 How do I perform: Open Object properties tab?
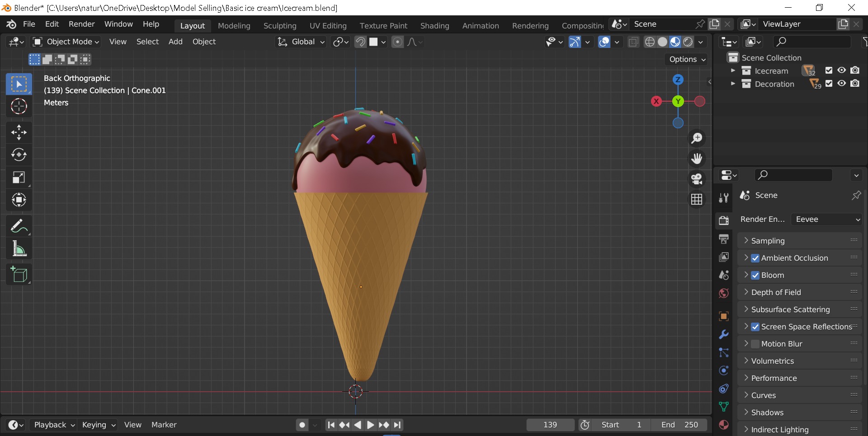click(x=724, y=316)
